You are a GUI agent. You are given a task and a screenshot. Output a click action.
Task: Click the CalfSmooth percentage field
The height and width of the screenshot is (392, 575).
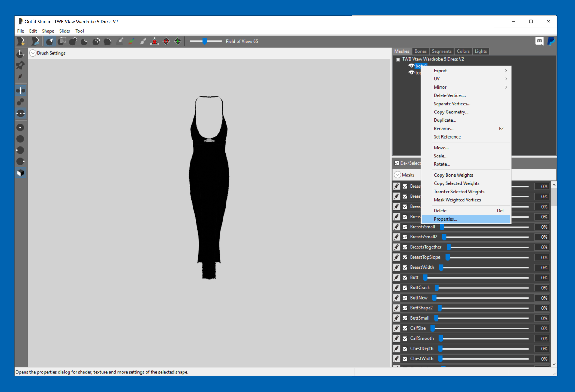[541, 338]
